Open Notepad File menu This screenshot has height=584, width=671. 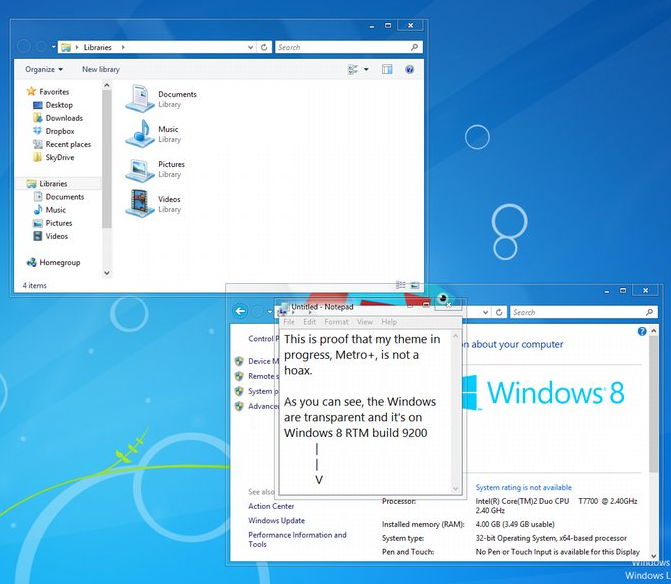tap(289, 322)
